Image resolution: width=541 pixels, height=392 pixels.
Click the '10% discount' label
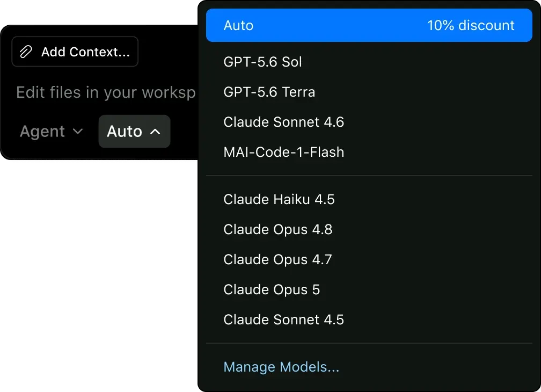[x=471, y=26]
